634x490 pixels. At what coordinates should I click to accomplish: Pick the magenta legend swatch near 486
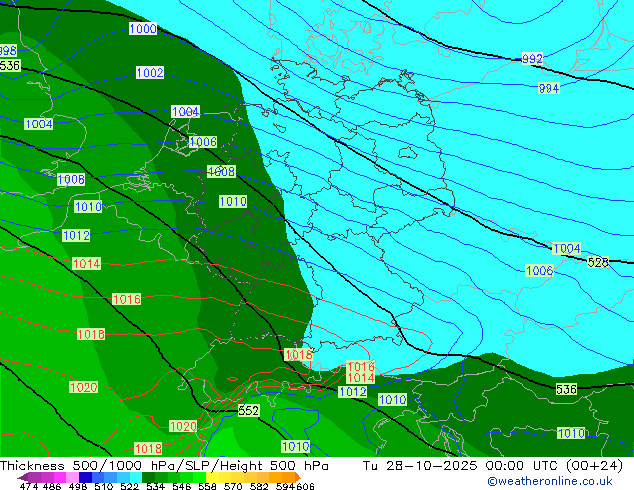coord(60,477)
